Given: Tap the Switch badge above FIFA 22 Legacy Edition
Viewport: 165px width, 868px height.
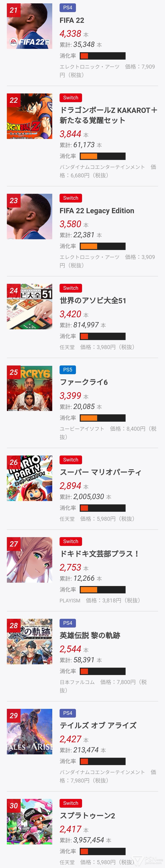Looking at the screenshot, I should (71, 198).
